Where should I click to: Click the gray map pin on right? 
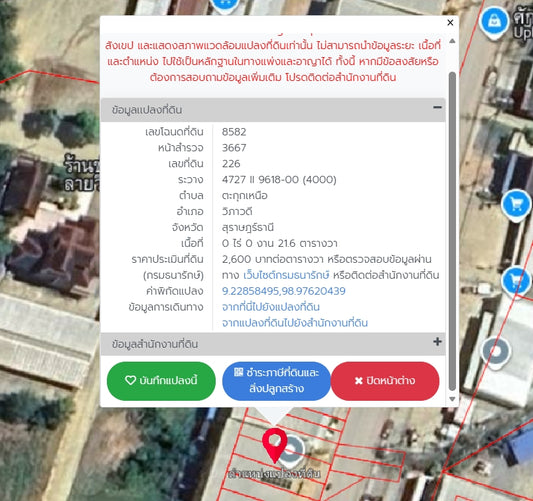point(496,352)
